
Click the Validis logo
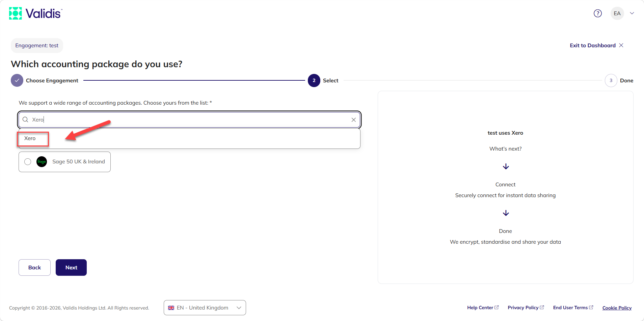(x=36, y=14)
